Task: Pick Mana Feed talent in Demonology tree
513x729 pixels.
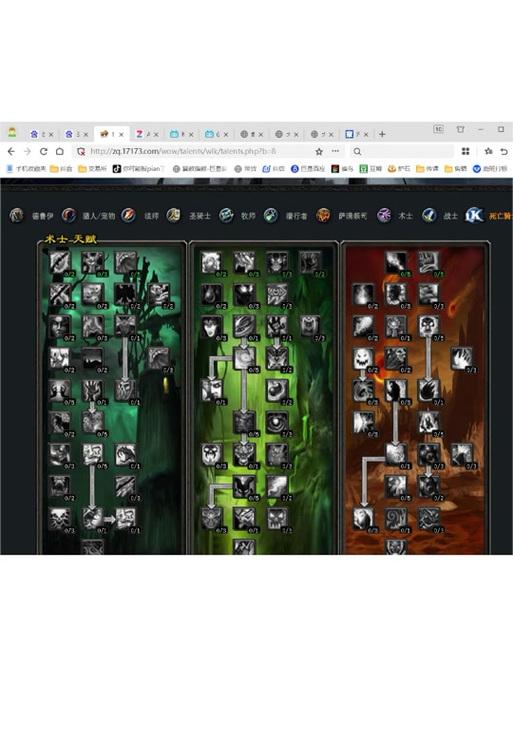Action: point(211,391)
